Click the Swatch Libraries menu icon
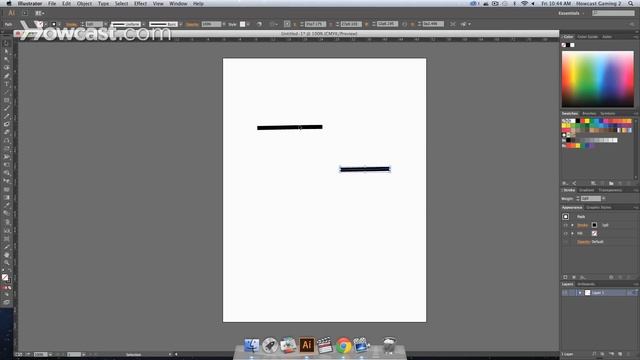Viewport: 640px width, 360px height. 565,183
